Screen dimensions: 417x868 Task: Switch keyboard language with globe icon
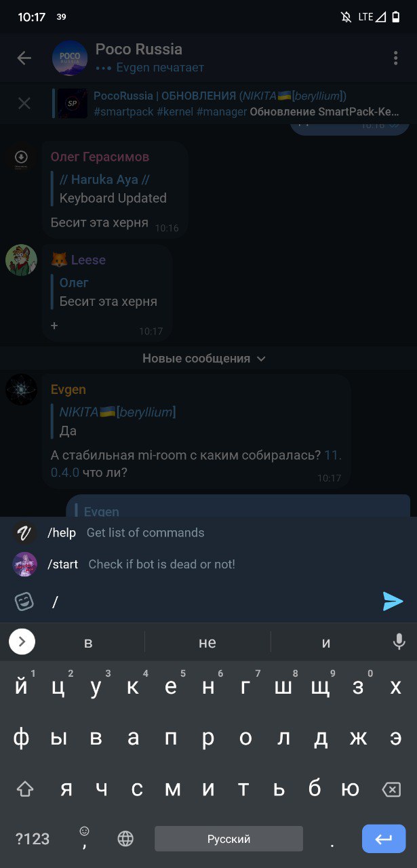(125, 839)
